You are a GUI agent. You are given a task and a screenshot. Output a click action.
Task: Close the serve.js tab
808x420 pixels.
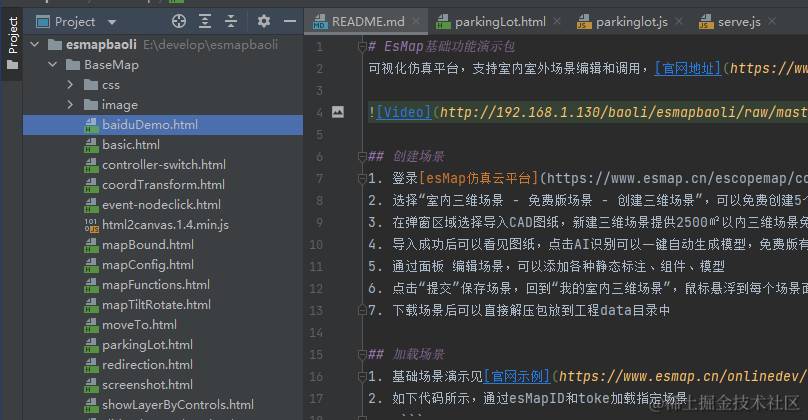pyautogui.click(x=771, y=21)
